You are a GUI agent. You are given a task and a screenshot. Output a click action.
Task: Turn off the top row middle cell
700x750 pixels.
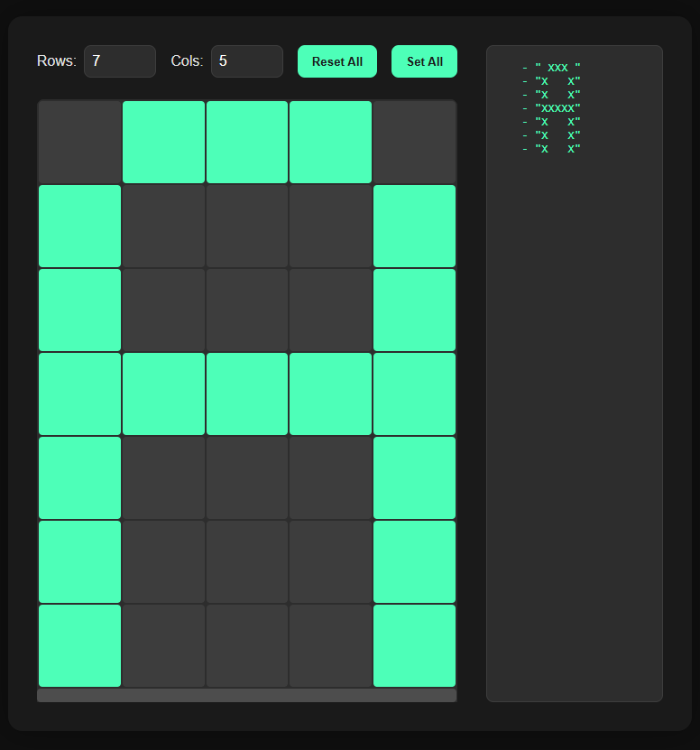[x=247, y=142]
